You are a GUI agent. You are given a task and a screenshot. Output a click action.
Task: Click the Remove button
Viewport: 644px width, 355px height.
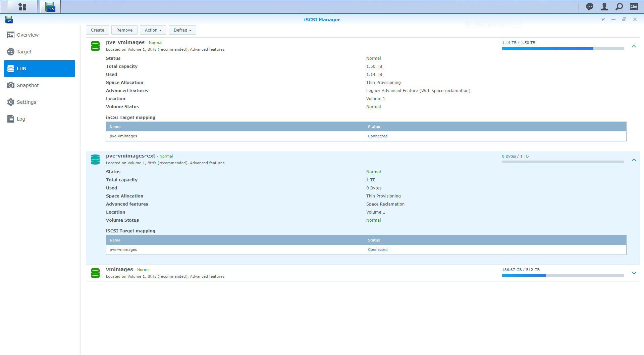click(124, 30)
